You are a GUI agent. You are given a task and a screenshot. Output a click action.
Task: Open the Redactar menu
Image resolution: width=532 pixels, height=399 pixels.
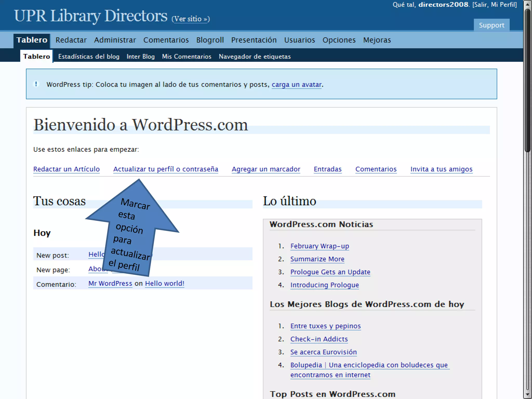pos(71,40)
